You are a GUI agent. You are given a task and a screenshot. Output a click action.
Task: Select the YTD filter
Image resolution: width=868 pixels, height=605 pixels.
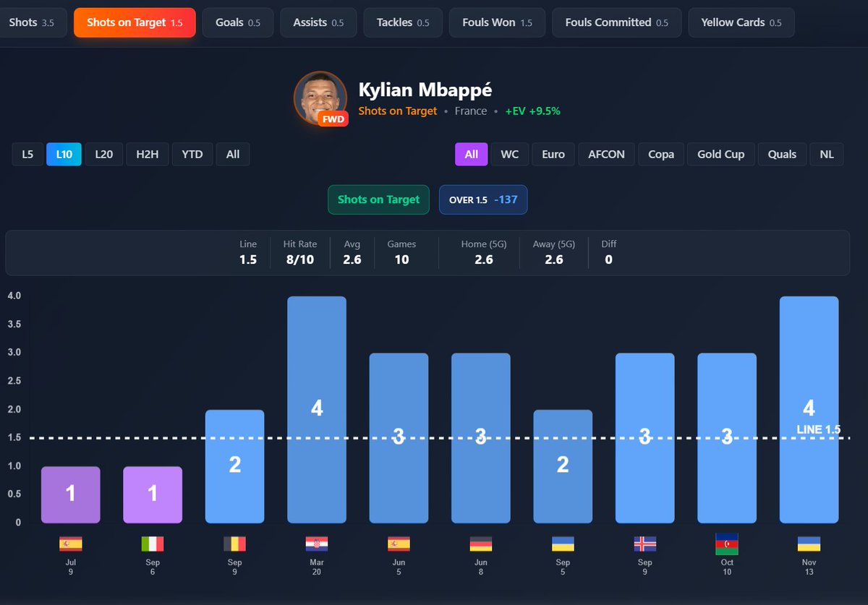192,154
